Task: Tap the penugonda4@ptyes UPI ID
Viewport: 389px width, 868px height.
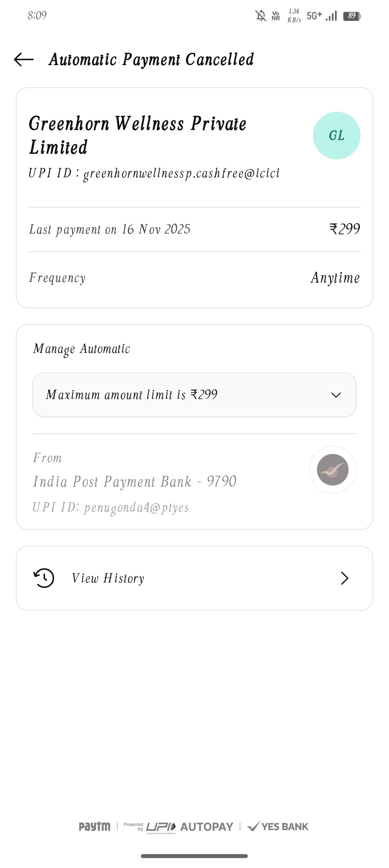Action: 111,508
